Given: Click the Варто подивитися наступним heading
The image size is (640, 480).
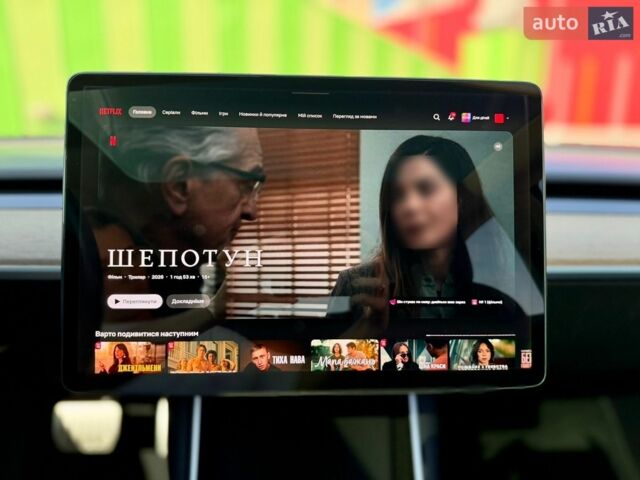Looking at the screenshot, I should 147,334.
